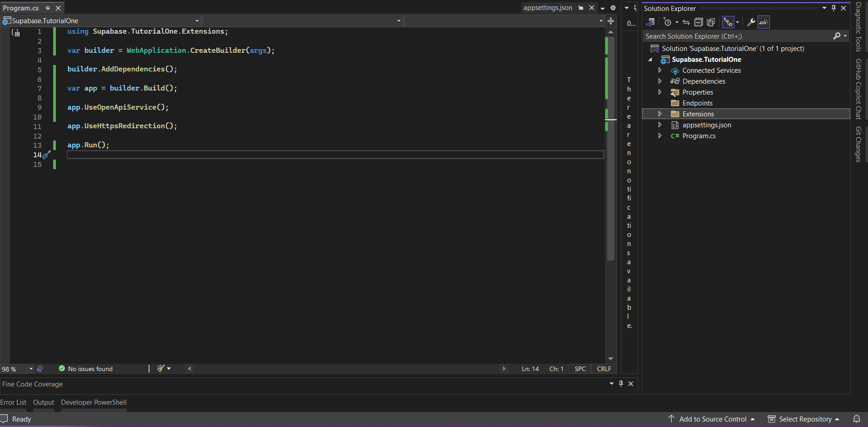Open the file nesting options dropdown arrow
Viewport: 868px width, 427px height.
click(x=738, y=22)
